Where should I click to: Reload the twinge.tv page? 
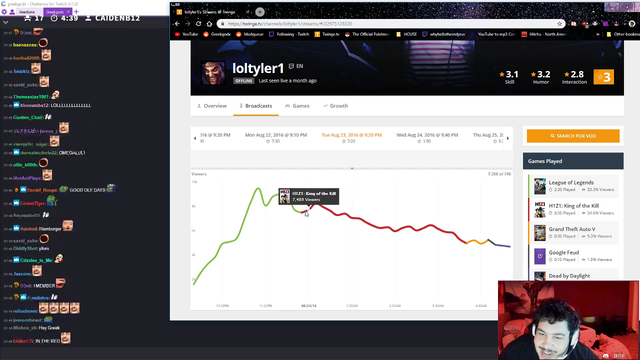coord(198,24)
